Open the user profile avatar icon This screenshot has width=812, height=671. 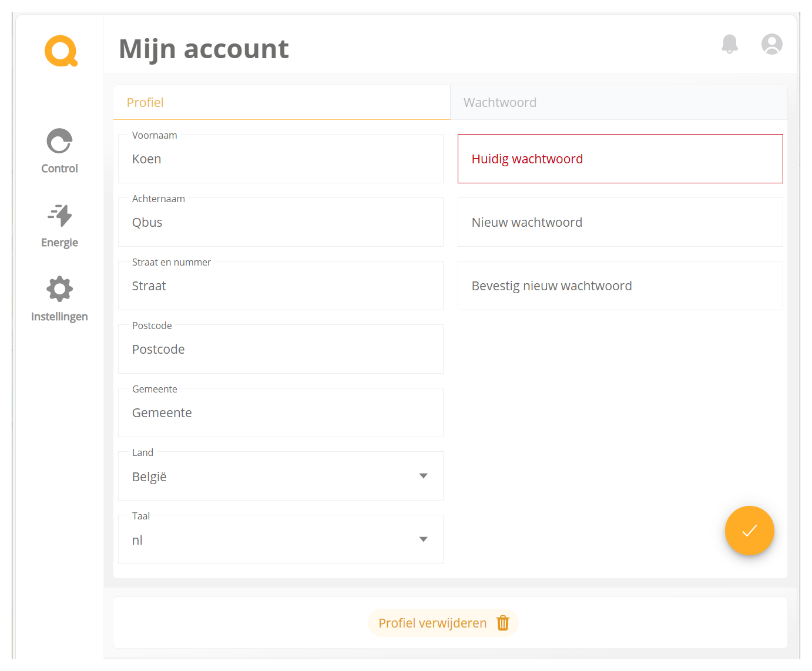pos(771,44)
